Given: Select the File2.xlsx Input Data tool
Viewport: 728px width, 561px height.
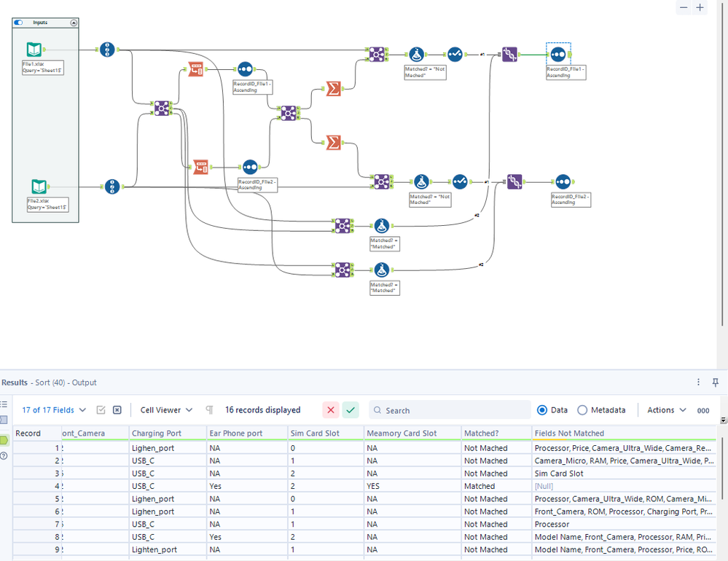Looking at the screenshot, I should [39, 187].
